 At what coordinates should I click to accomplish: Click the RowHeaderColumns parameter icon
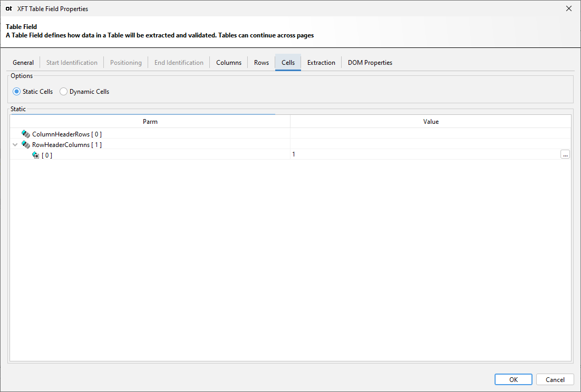25,144
